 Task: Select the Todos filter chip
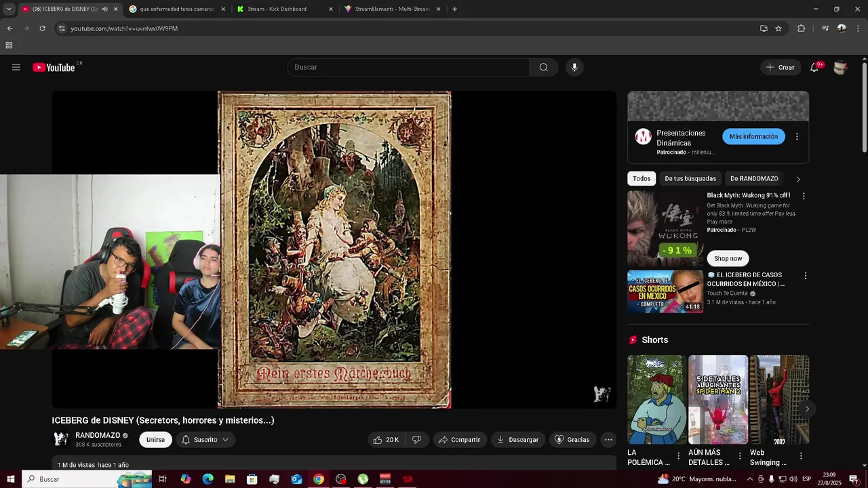click(642, 178)
